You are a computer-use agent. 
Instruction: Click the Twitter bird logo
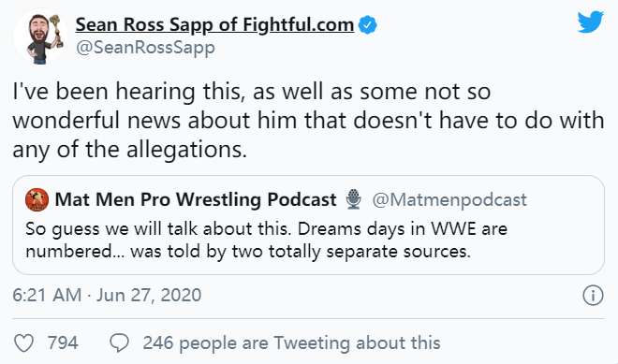(x=591, y=22)
